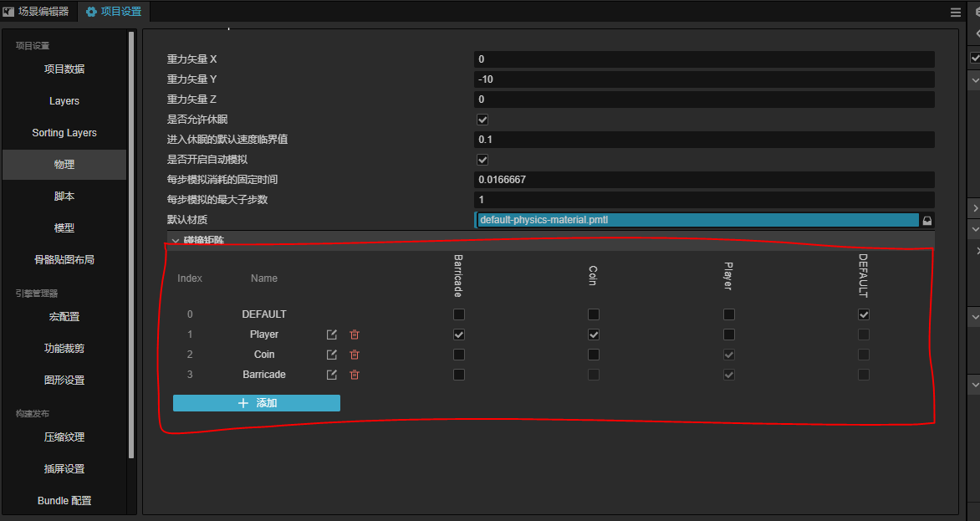This screenshot has height=521, width=980.
Task: Open the panel hamburger menu
Action: [956, 13]
